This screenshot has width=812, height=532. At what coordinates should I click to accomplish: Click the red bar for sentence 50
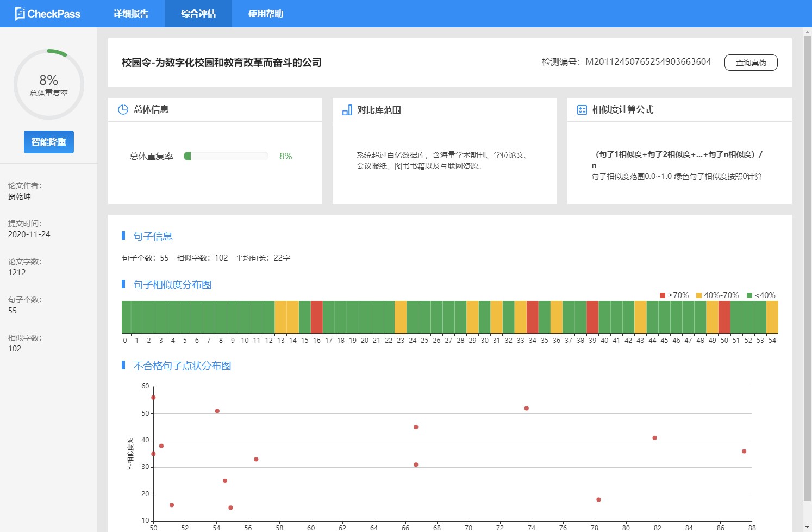click(x=724, y=317)
